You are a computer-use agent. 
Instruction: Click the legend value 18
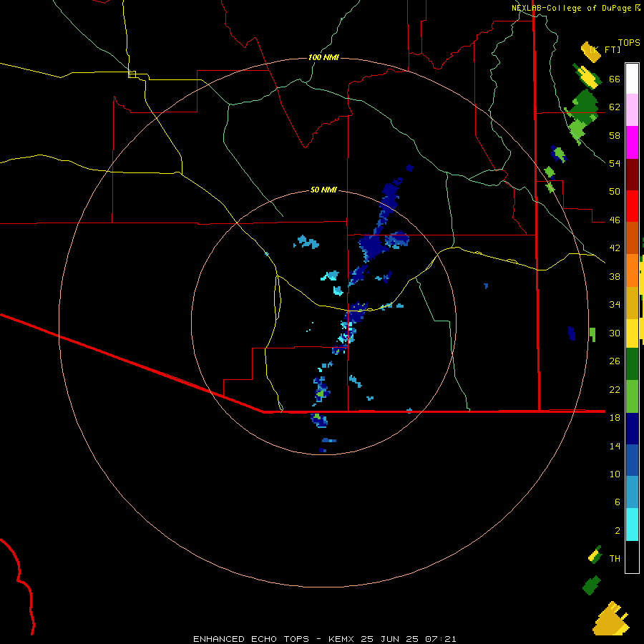(x=615, y=417)
